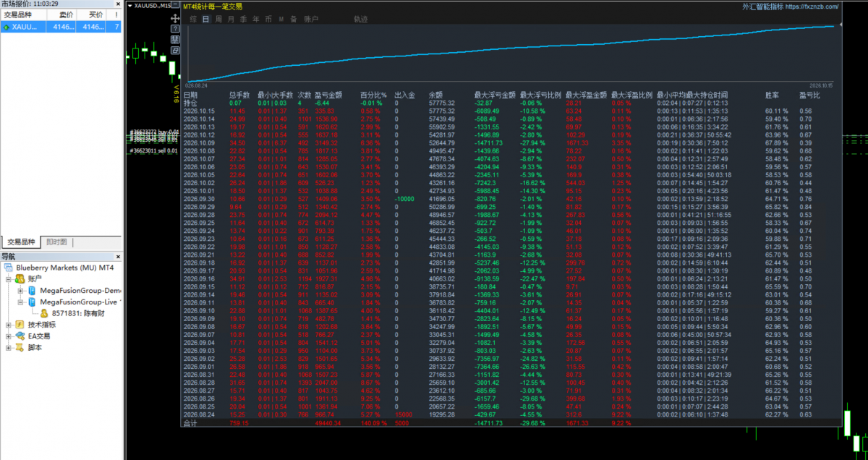Click the Blueberry Markets server icon
The image size is (868, 460).
click(x=8, y=268)
